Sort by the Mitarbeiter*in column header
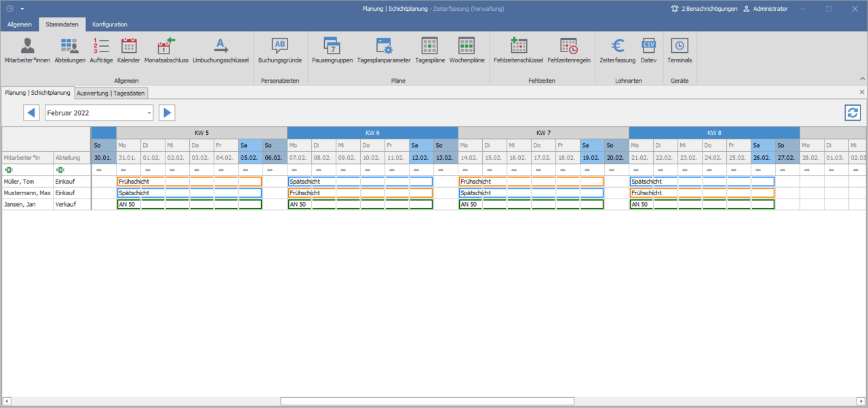The image size is (868, 408). pyautogui.click(x=27, y=157)
